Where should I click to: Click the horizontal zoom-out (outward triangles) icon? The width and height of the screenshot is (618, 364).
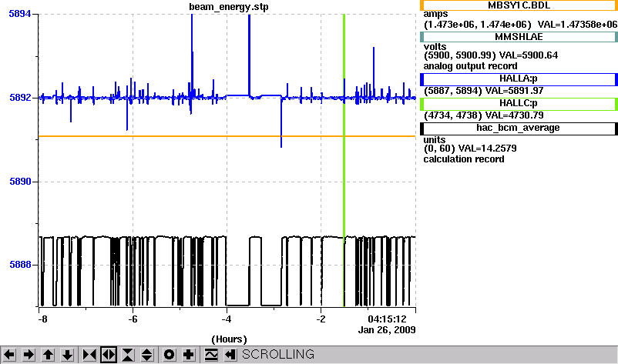click(109, 355)
